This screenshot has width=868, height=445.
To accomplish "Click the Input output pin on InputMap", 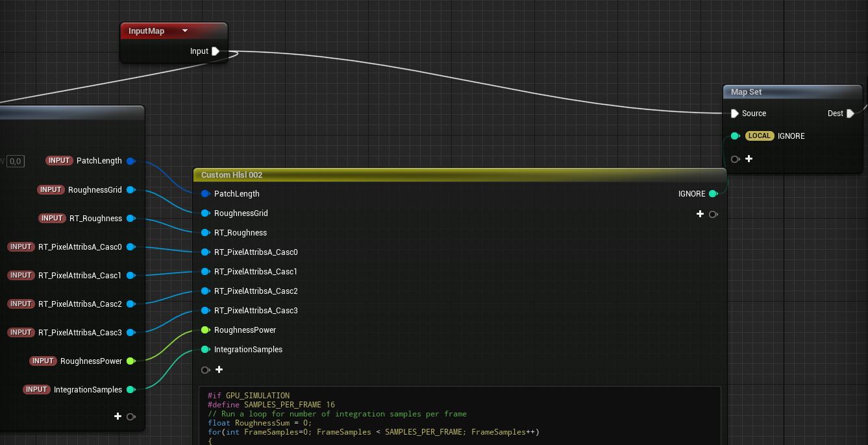I will click(x=216, y=51).
